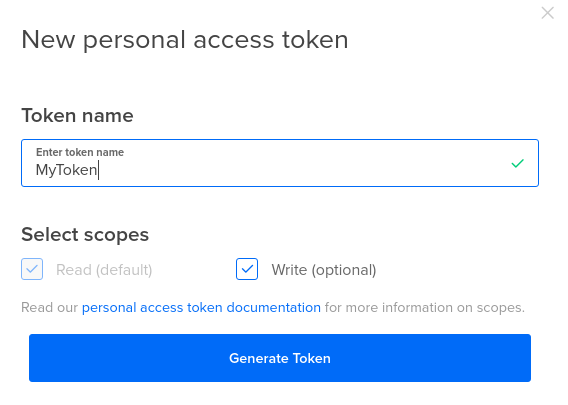The image size is (568, 405).
Task: Close the New personal access token dialog
Action: coord(547,13)
